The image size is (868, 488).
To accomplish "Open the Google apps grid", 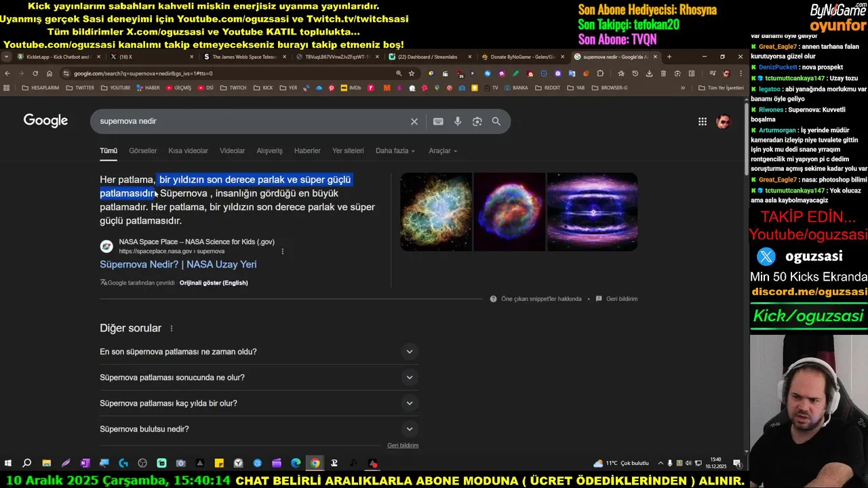I will click(x=703, y=121).
